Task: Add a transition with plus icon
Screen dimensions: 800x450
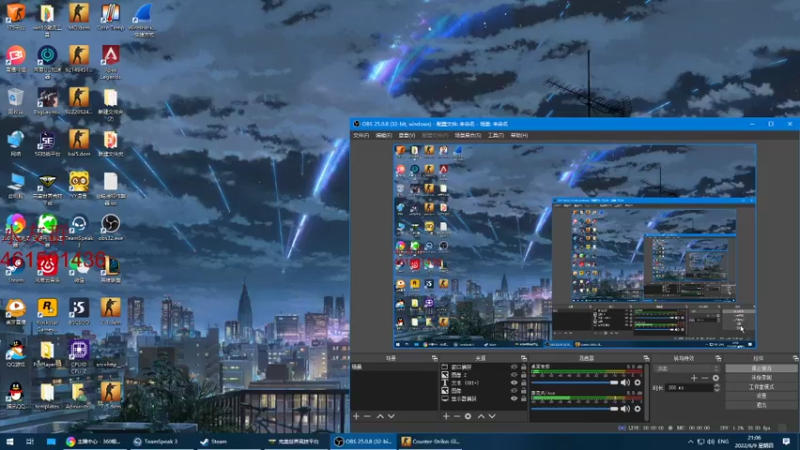Action: click(x=694, y=378)
